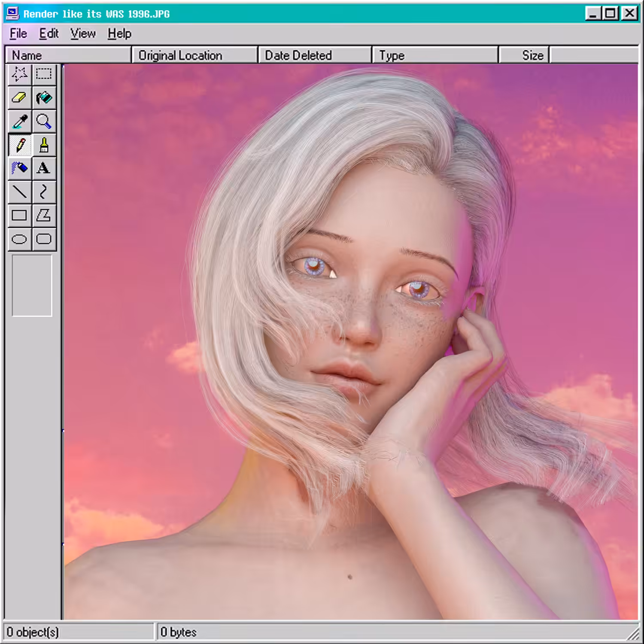Screen dimensions: 644x644
Task: Select the straight Line tool
Action: pos(20,192)
